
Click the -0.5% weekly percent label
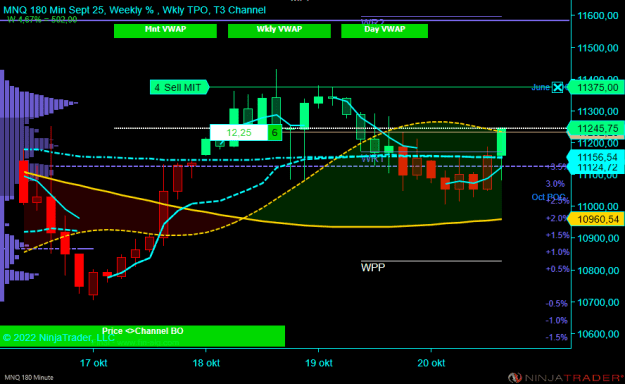(x=557, y=303)
